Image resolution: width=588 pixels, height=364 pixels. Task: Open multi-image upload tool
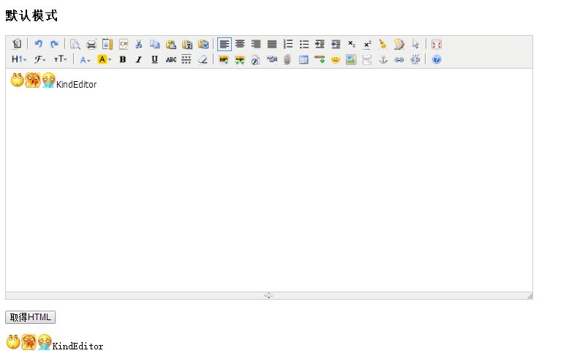(x=240, y=59)
